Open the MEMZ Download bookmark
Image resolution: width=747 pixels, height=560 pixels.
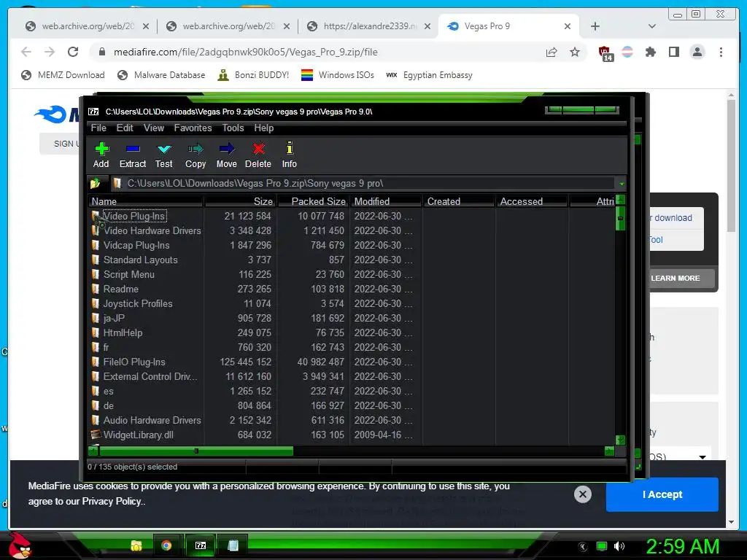[x=63, y=75]
